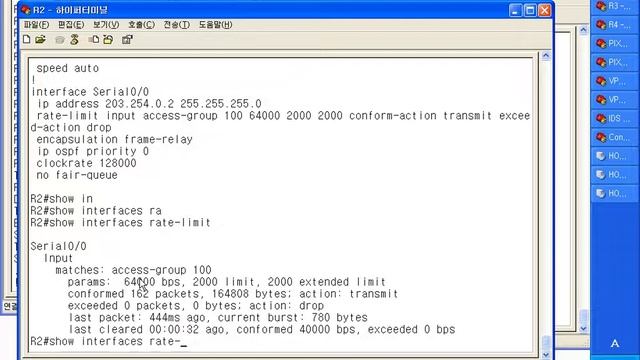The width and height of the screenshot is (640, 360).
Task: Open the 보기(V) menu
Action: coord(106,25)
